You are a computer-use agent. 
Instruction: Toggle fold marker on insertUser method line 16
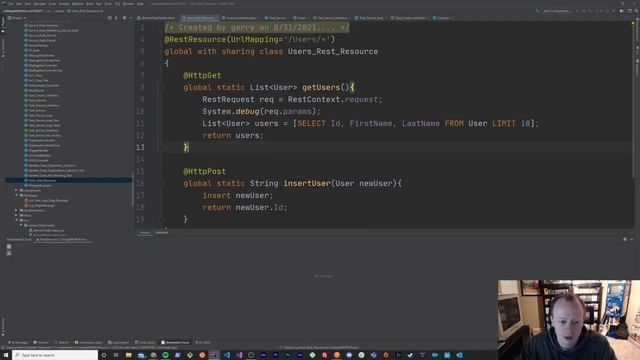pos(161,183)
